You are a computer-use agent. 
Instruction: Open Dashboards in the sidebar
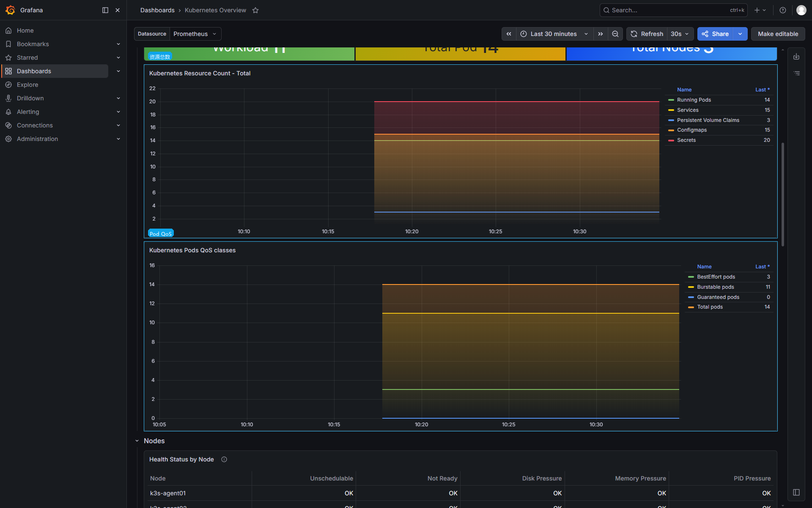click(34, 71)
